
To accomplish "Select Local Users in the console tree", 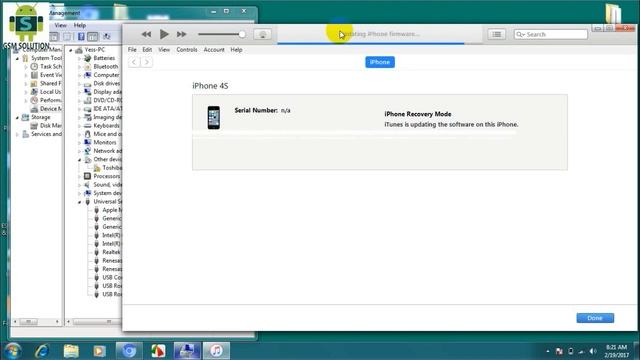I will click(47, 92).
